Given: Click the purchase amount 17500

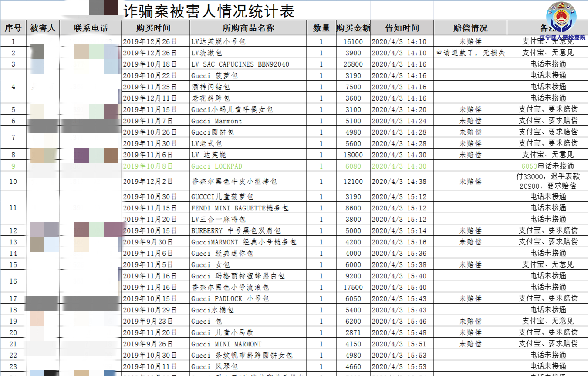Looking at the screenshot, I should coord(353,288).
